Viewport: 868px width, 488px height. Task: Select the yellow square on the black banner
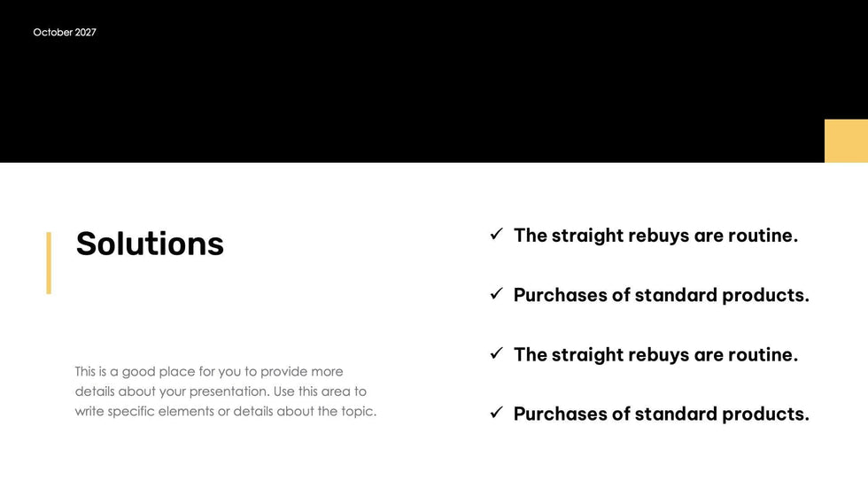pyautogui.click(x=846, y=141)
